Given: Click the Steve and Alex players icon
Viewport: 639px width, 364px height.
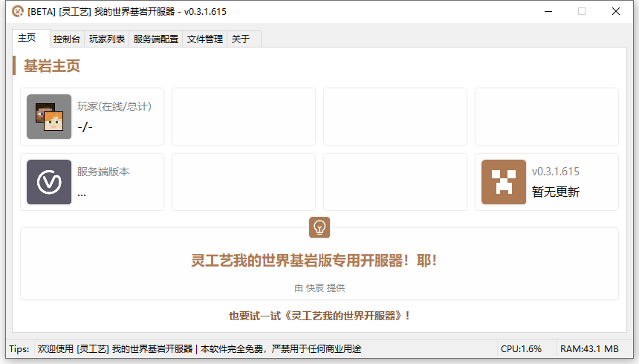Looking at the screenshot, I should click(x=49, y=117).
